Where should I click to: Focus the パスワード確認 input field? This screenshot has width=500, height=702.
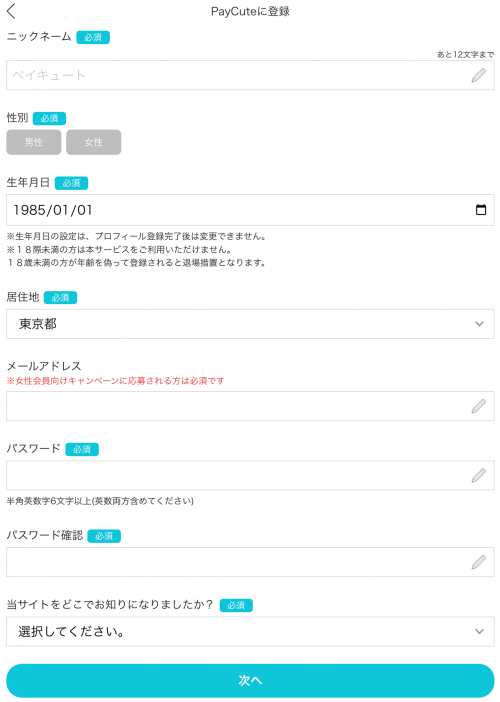(x=250, y=562)
